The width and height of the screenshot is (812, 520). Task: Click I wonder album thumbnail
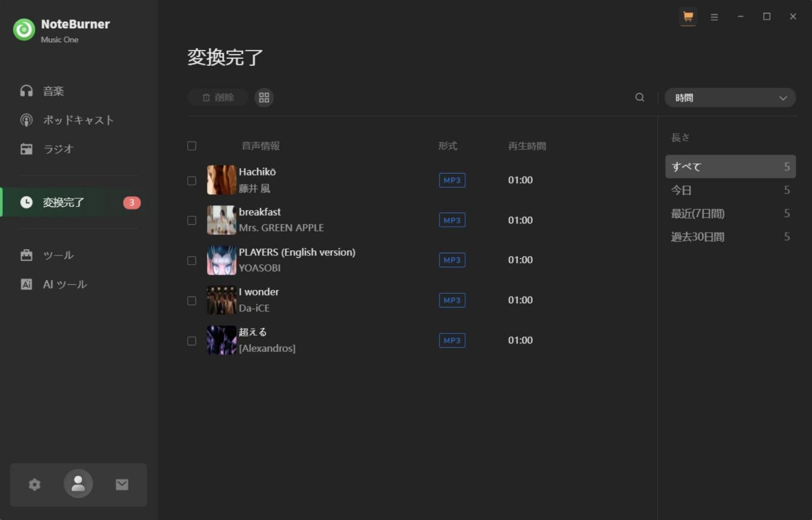coord(221,300)
